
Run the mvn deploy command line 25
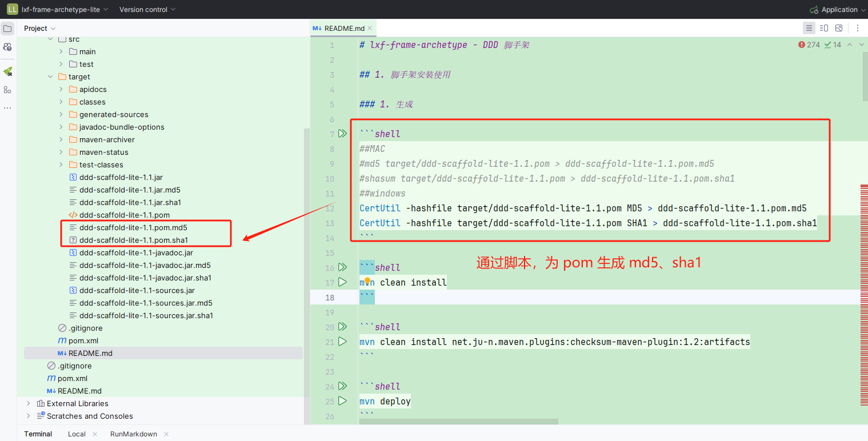pyautogui.click(x=342, y=401)
